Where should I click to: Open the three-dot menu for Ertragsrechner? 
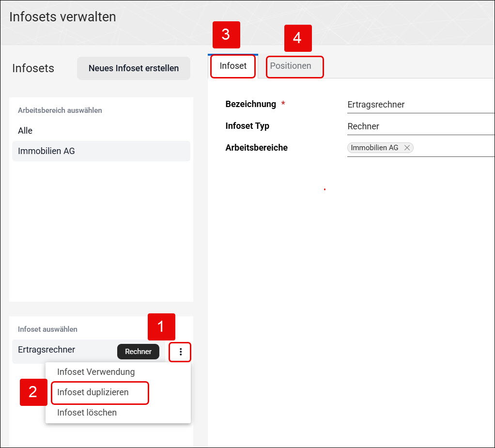180,352
